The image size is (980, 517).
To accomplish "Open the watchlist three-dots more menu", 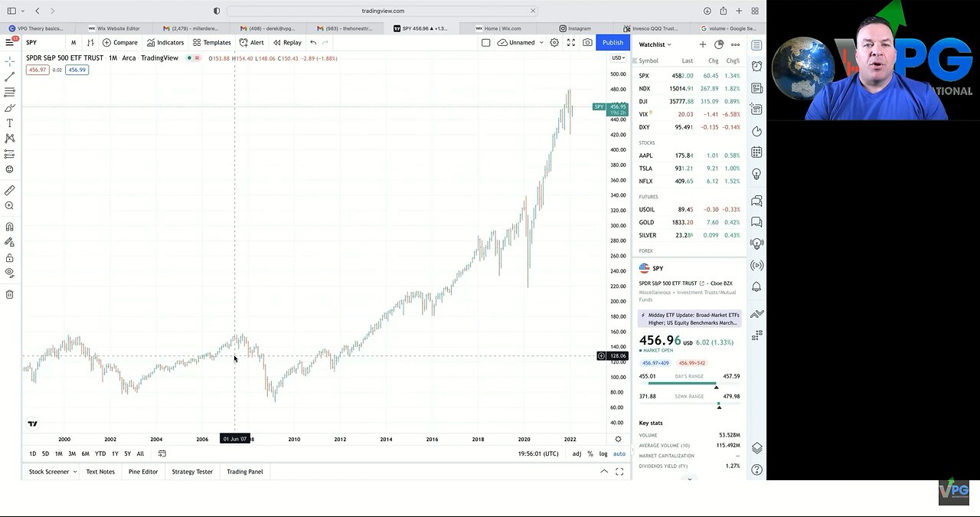I will (x=735, y=44).
